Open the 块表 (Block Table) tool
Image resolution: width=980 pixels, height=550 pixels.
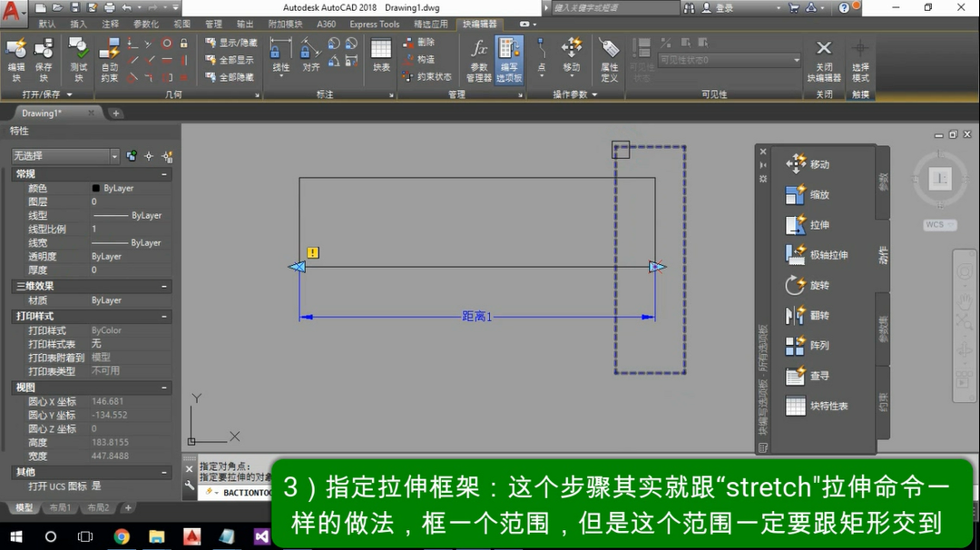click(x=381, y=55)
